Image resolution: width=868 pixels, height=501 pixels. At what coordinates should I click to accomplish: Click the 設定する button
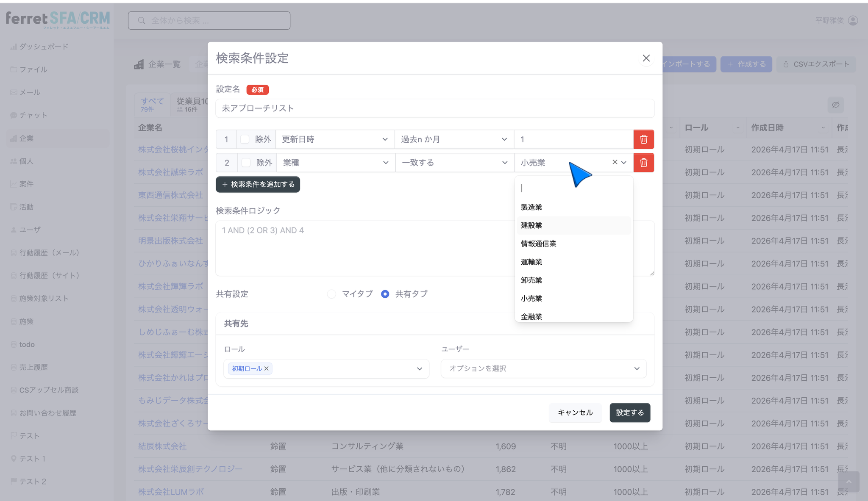630,412
